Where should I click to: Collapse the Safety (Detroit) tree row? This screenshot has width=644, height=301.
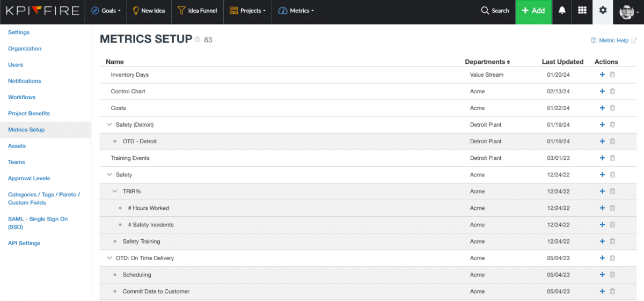click(109, 125)
